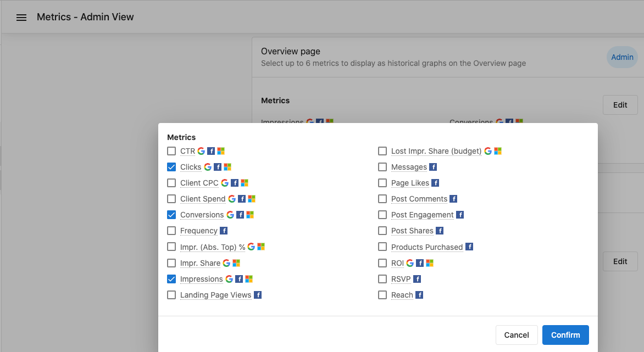Uncheck the Clicks metric
The width and height of the screenshot is (644, 352).
pyautogui.click(x=171, y=166)
